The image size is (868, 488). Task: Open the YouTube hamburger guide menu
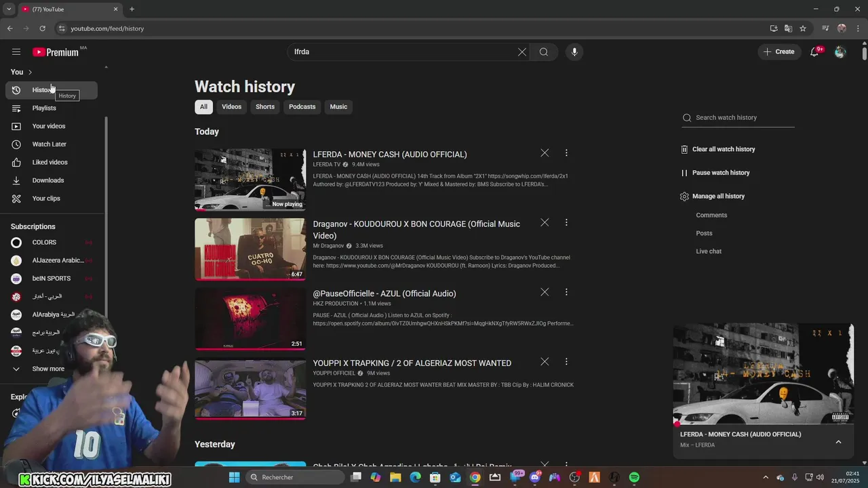pyautogui.click(x=16, y=52)
